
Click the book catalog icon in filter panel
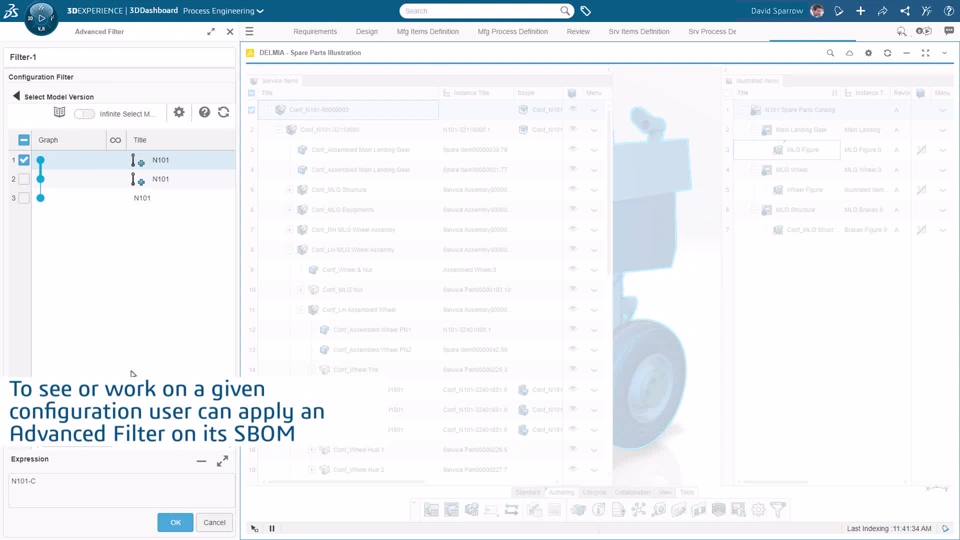coord(59,112)
